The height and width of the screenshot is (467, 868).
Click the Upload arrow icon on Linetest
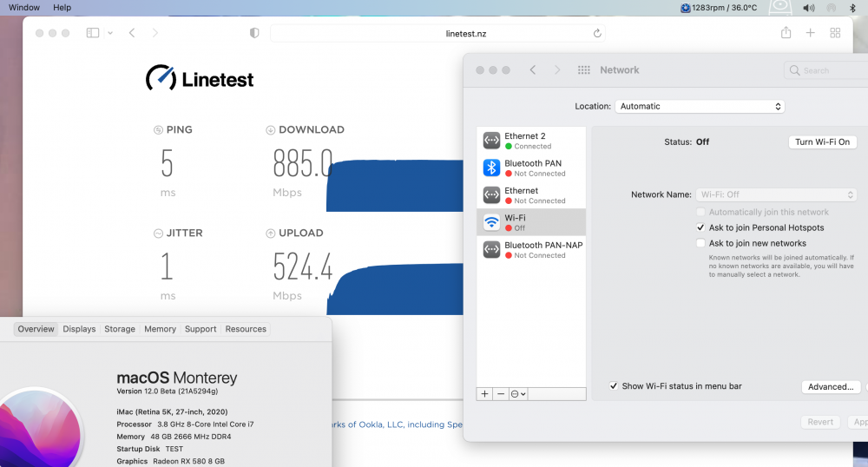coord(270,233)
